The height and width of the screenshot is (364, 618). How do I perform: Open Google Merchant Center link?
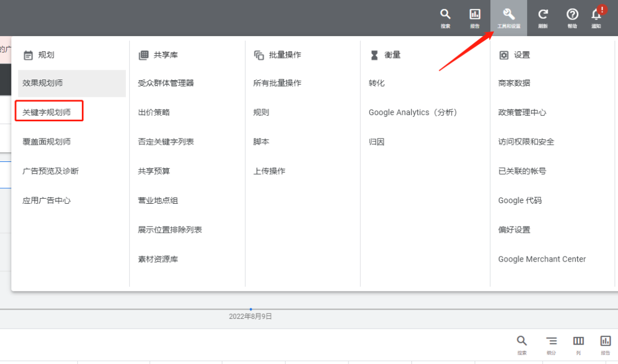pos(542,259)
